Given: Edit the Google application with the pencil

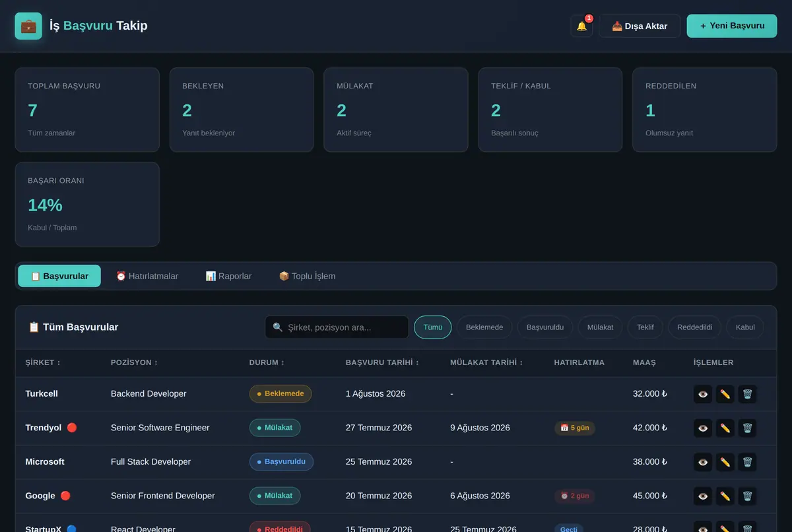Looking at the screenshot, I should pos(725,496).
